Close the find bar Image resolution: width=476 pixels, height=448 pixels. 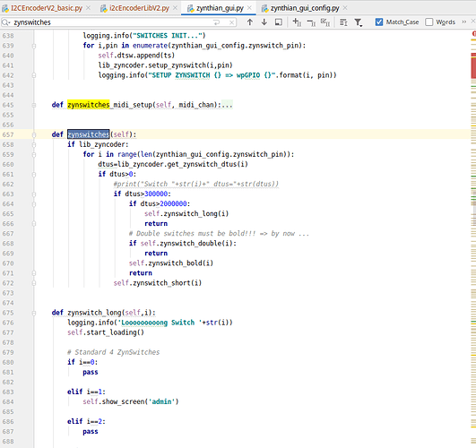tap(473, 22)
